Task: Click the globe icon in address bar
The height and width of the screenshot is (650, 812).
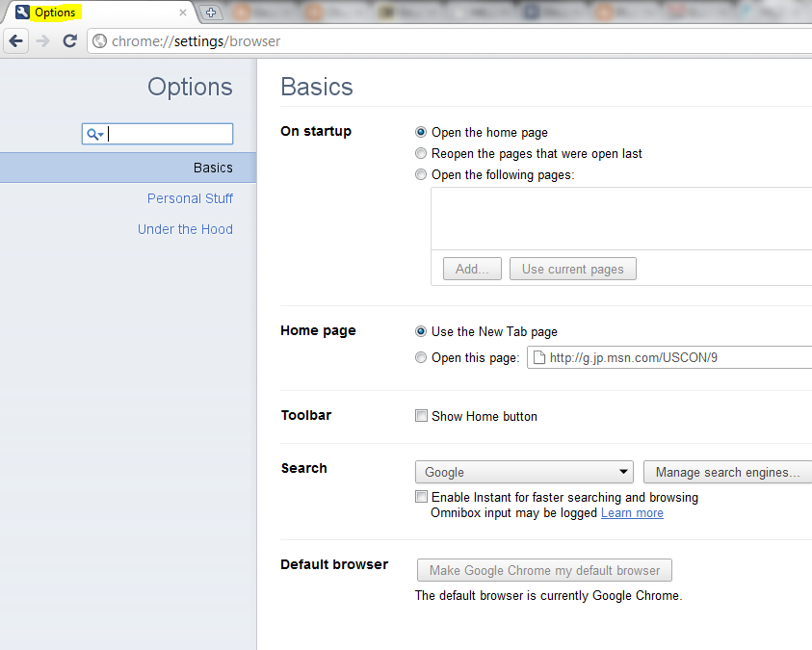Action: (99, 41)
